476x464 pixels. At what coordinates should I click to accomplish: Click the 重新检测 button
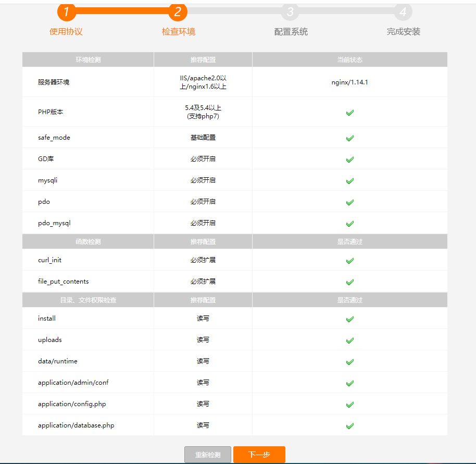coord(208,455)
